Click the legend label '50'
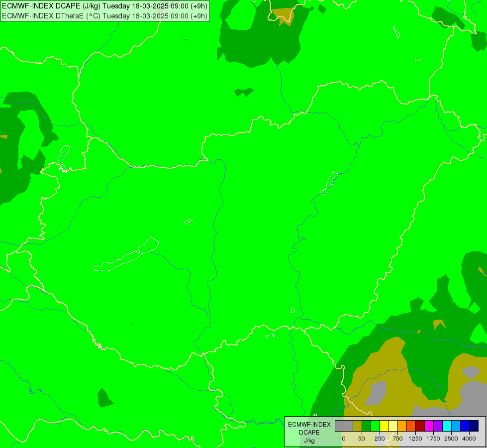The image size is (487, 448). click(x=362, y=439)
